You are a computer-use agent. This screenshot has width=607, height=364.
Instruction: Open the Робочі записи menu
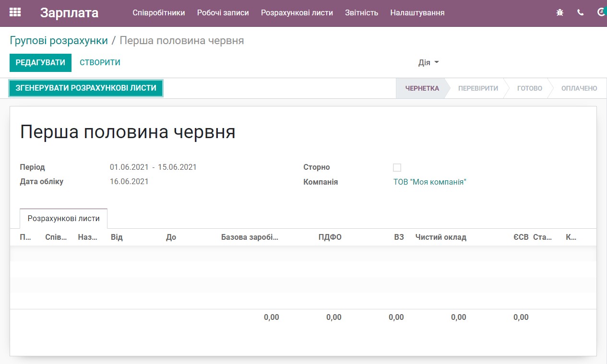click(x=223, y=13)
